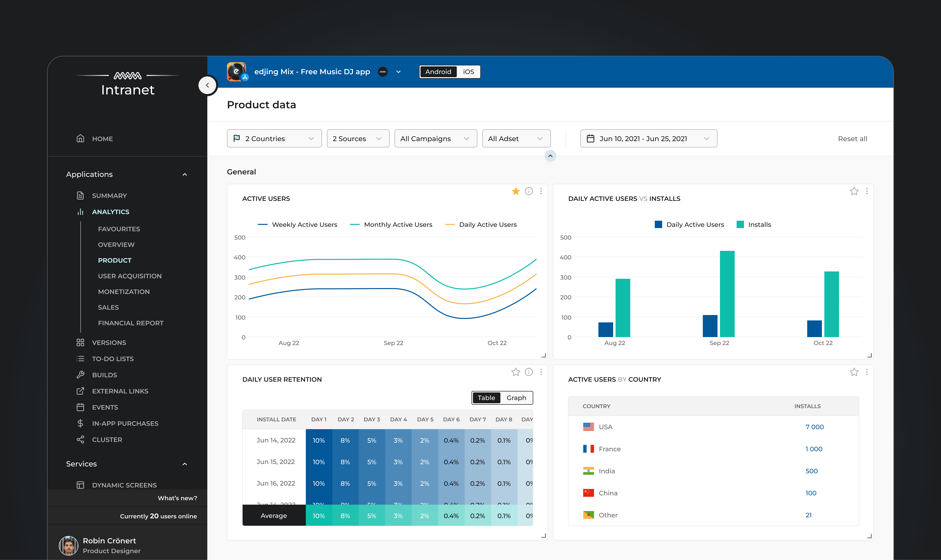
Task: Click the sidebar collapse arrow button
Action: [207, 85]
